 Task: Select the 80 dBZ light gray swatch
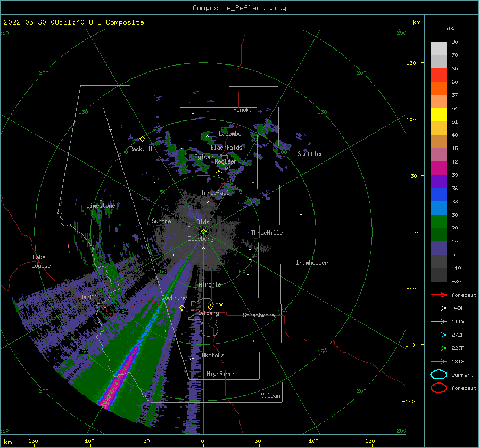click(x=439, y=48)
